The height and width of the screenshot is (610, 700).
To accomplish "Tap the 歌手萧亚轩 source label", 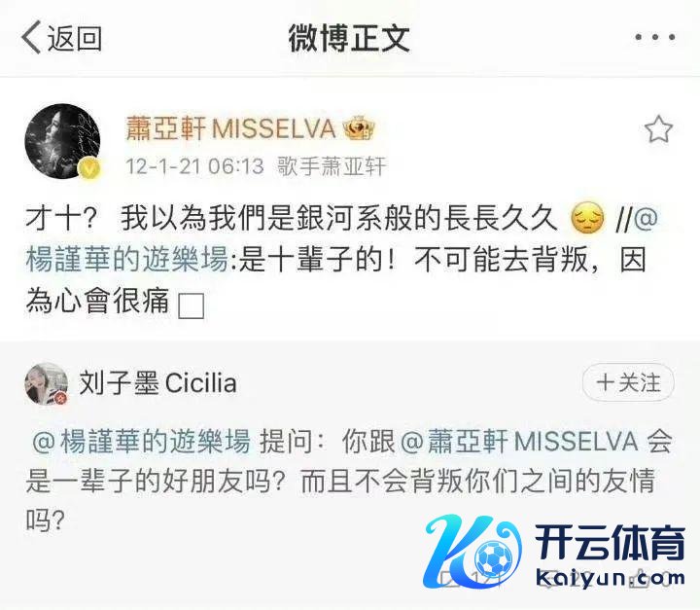I will pyautogui.click(x=332, y=166).
